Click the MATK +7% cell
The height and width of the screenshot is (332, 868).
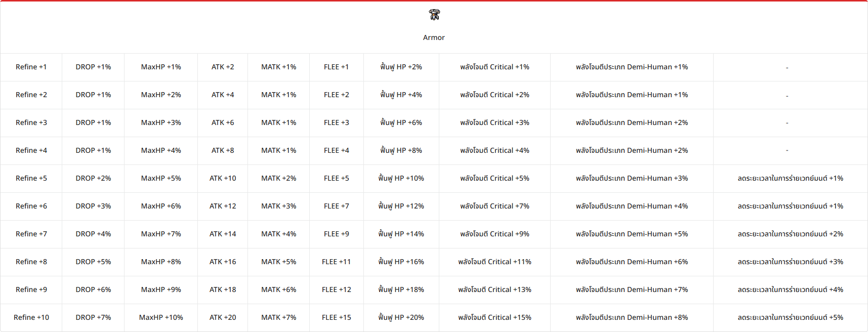[278, 317]
